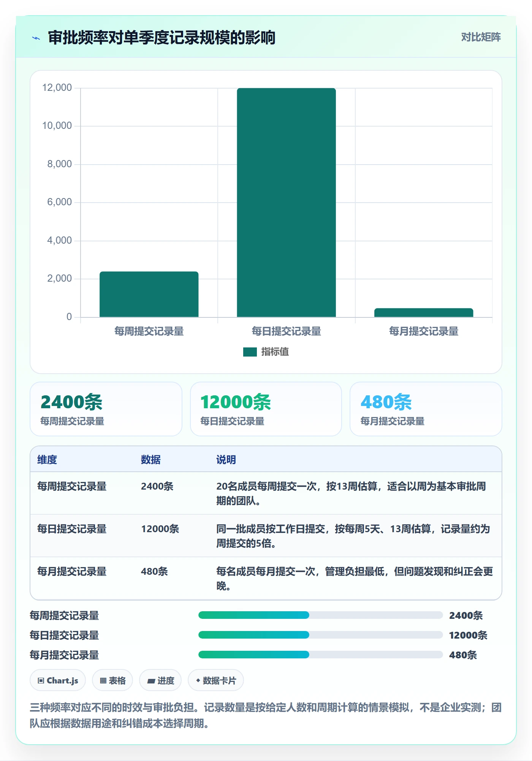Click the 数据 column header

pos(151,460)
